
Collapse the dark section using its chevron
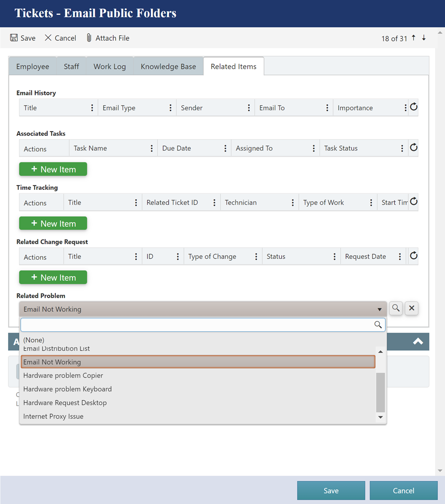point(417,341)
